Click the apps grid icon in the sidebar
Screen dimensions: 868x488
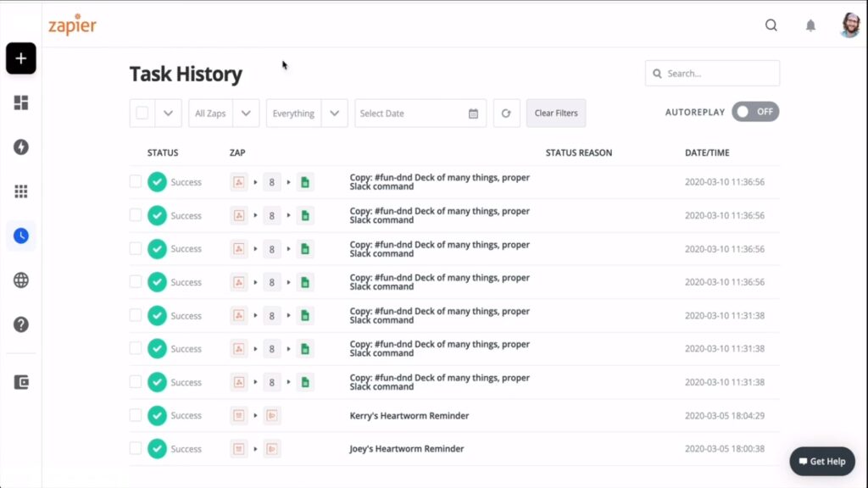(20, 191)
